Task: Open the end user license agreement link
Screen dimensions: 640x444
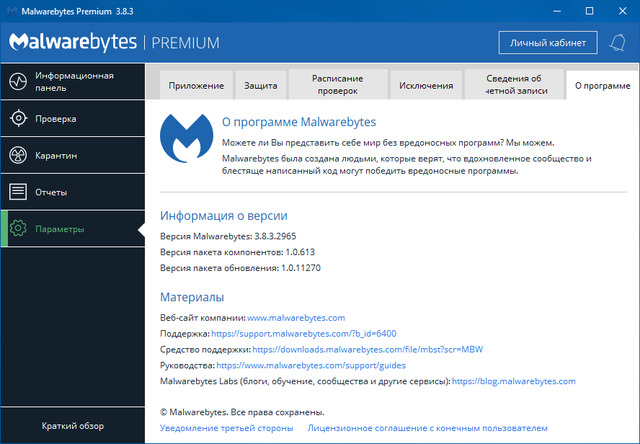Action: pos(428,427)
